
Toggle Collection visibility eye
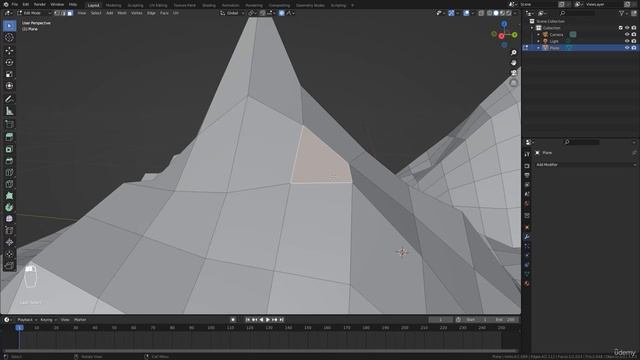click(627, 28)
